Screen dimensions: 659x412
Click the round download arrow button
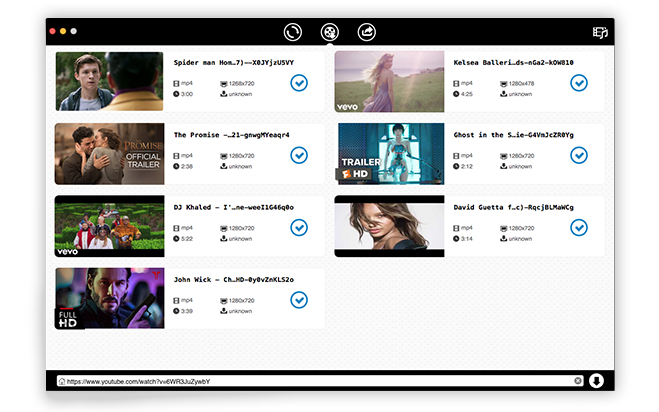[x=597, y=381]
